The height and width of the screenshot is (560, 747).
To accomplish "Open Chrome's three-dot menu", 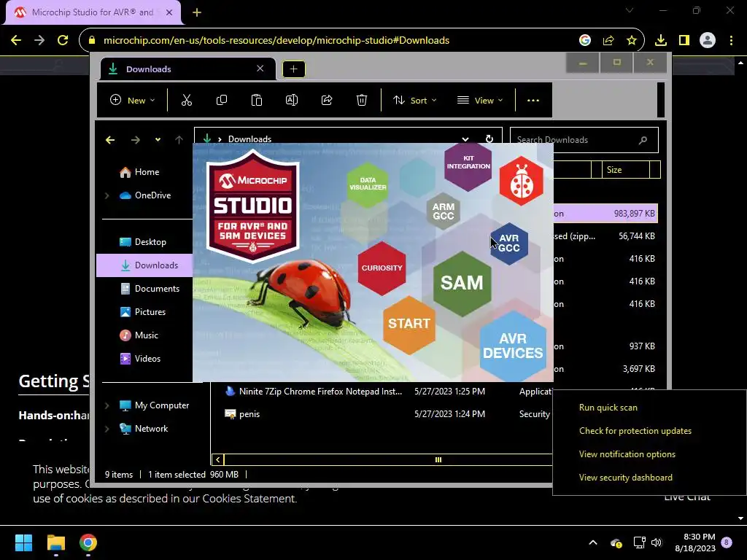I will [731, 40].
